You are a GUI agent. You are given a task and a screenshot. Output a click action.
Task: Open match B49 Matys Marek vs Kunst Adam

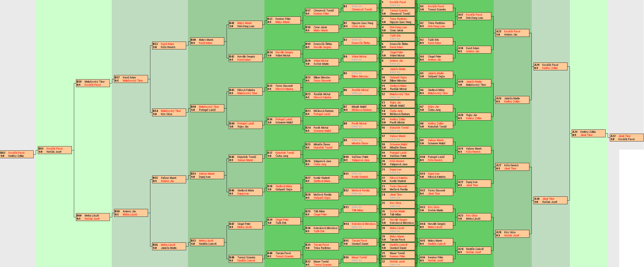point(207,41)
